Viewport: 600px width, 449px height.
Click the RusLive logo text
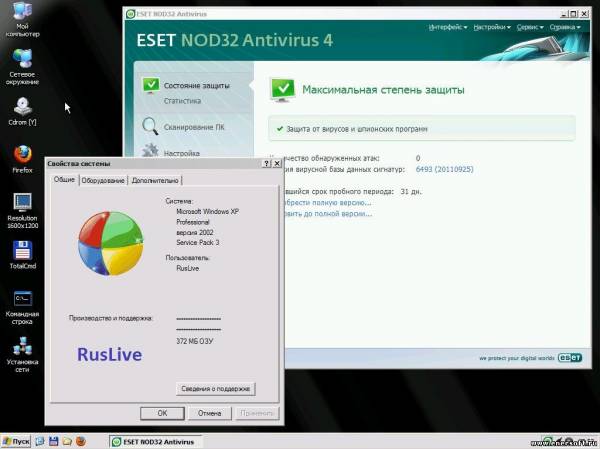pos(109,354)
